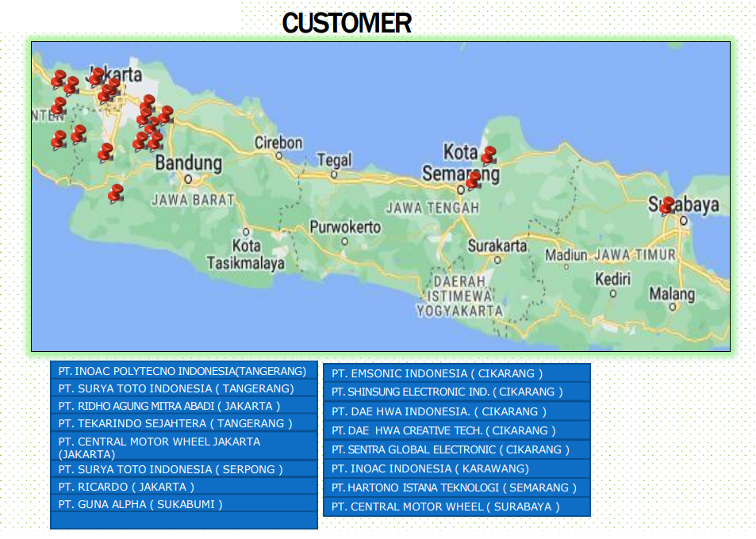This screenshot has width=756, height=539.
Task: Click the Purwokerto label on map
Action: click(345, 227)
